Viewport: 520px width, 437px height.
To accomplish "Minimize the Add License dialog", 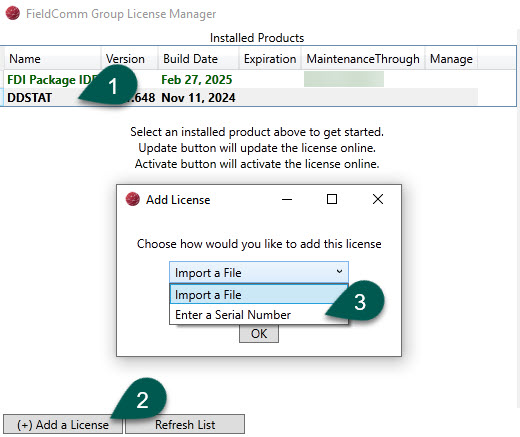I will (x=287, y=200).
